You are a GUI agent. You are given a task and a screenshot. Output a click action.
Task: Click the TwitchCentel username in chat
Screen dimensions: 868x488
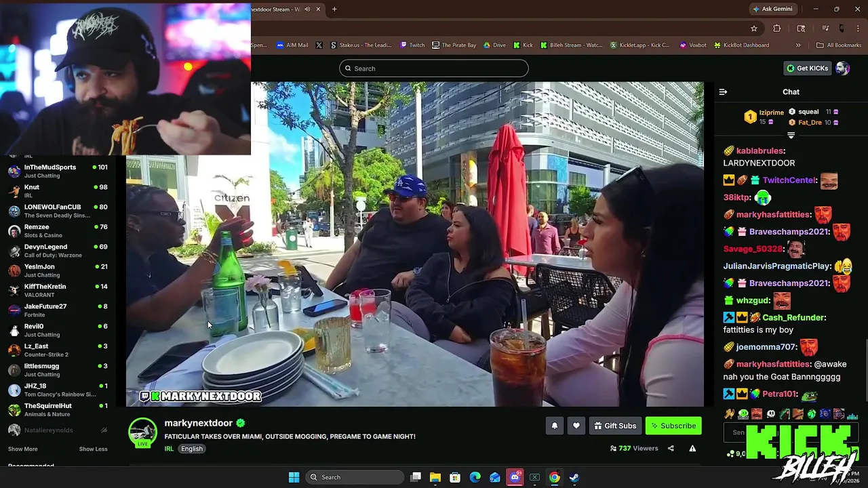(789, 180)
